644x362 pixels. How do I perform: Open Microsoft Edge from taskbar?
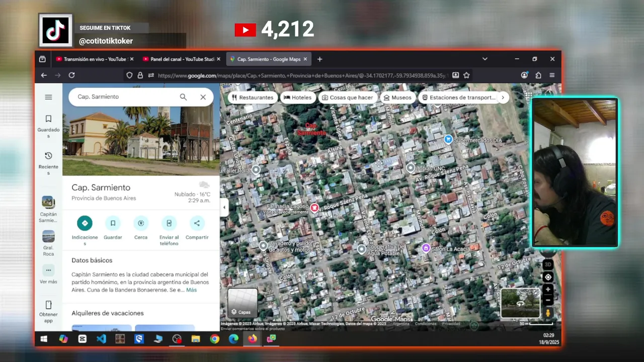(x=233, y=339)
